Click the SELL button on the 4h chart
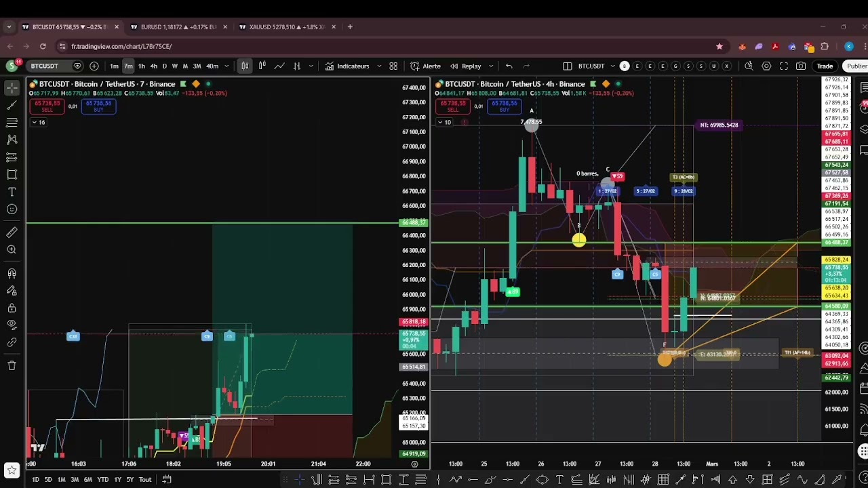The height and width of the screenshot is (488, 868). (x=453, y=106)
